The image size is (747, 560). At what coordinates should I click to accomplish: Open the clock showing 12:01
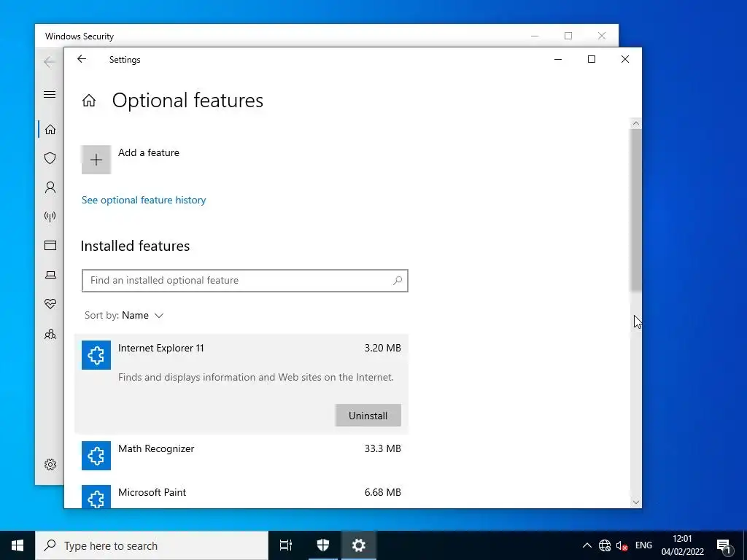[x=682, y=545]
